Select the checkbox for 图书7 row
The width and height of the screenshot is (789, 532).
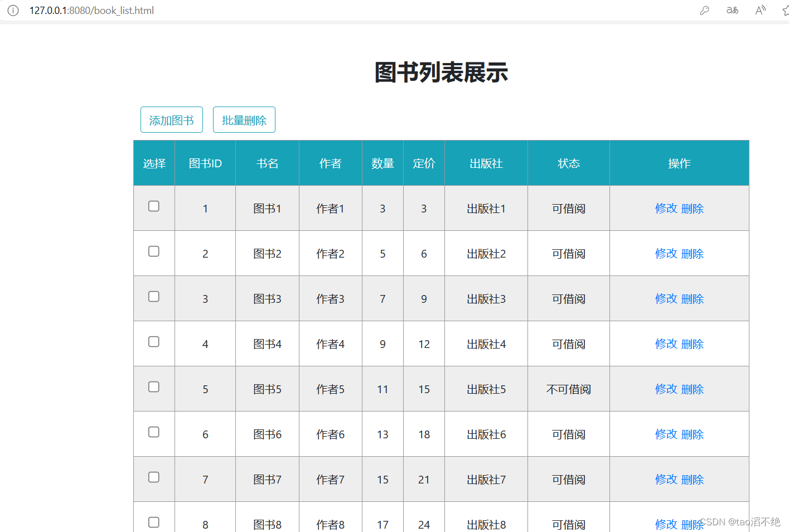(x=154, y=477)
